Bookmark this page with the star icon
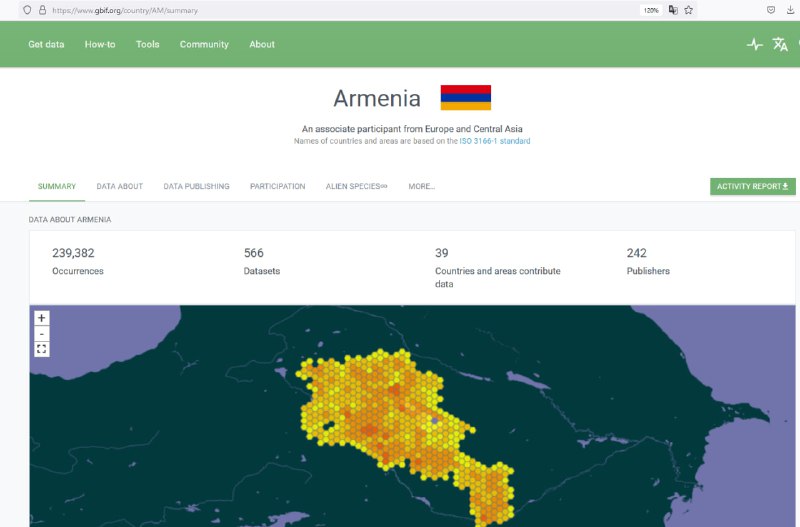 click(x=689, y=10)
